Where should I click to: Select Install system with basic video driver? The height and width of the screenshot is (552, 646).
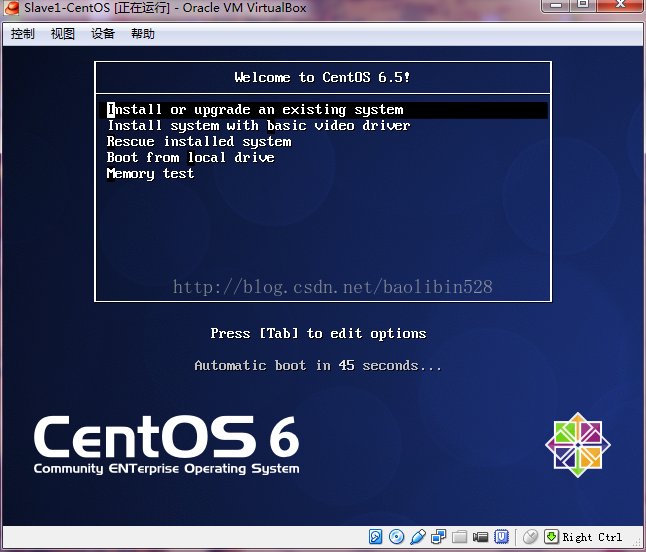click(x=259, y=126)
